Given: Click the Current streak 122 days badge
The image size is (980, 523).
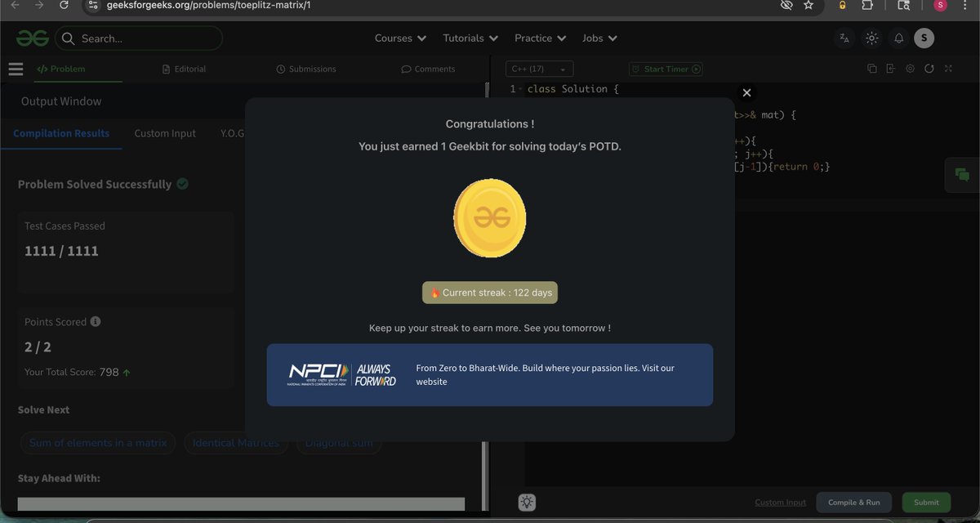Looking at the screenshot, I should pos(490,293).
